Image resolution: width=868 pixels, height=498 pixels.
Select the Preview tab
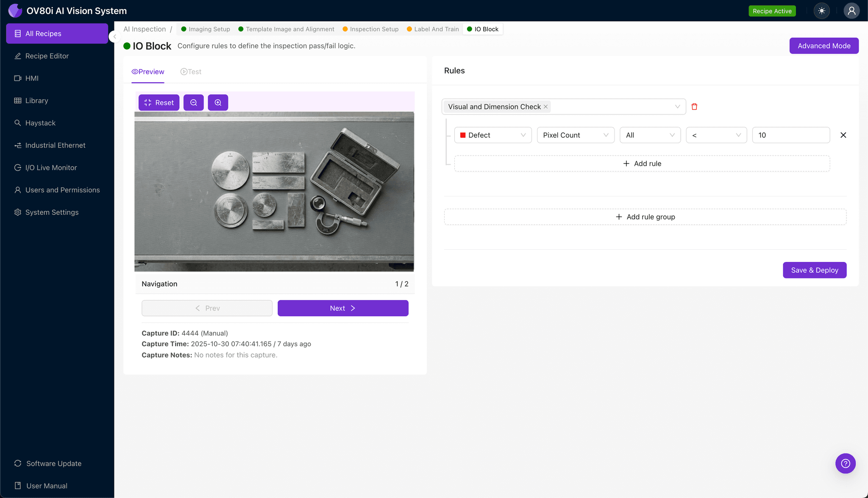(148, 72)
